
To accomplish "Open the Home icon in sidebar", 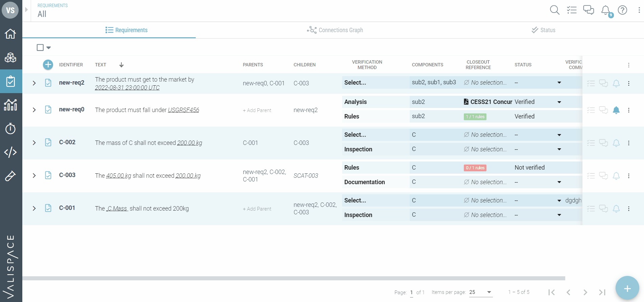I will tap(10, 34).
